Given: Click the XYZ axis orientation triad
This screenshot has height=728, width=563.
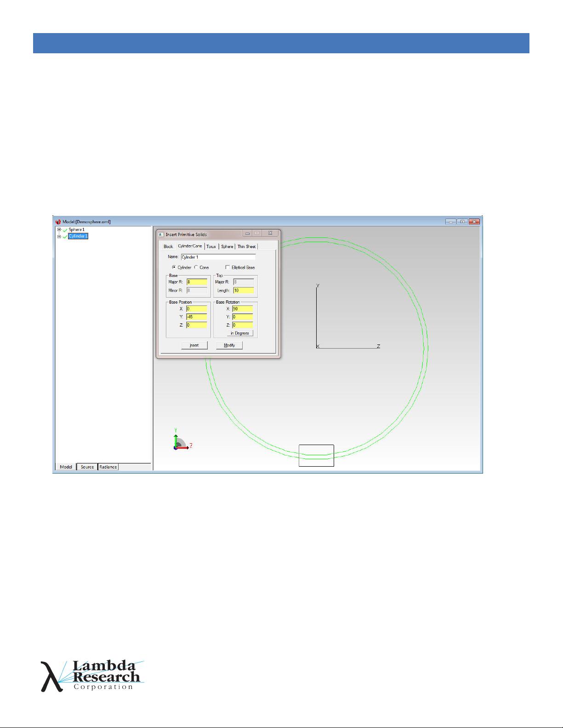Looking at the screenshot, I should point(181,440).
